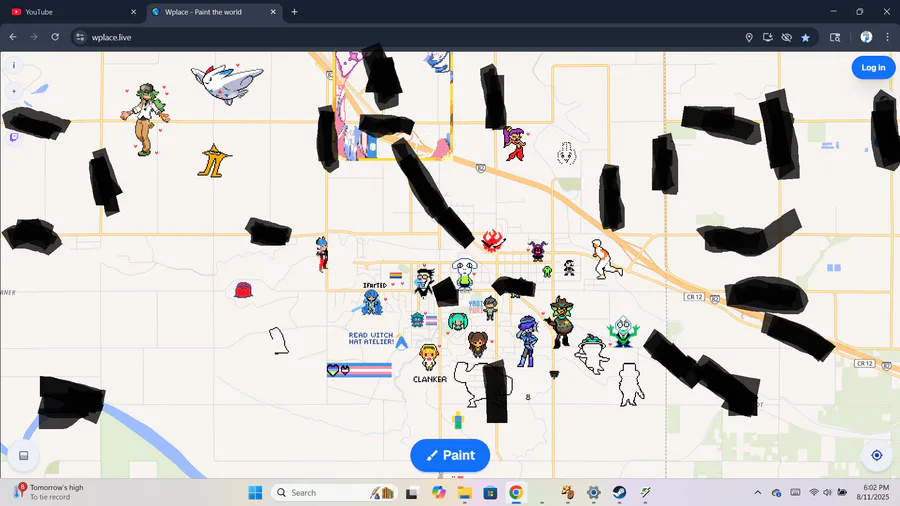Open the volume tray icon
900x506 pixels.
827,492
